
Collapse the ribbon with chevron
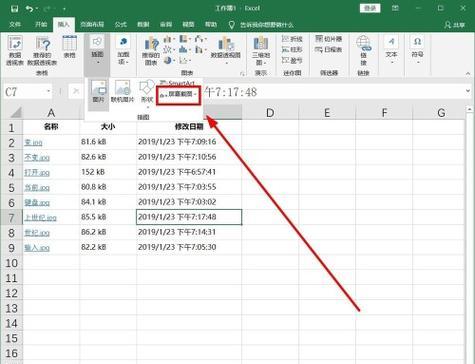click(x=467, y=74)
